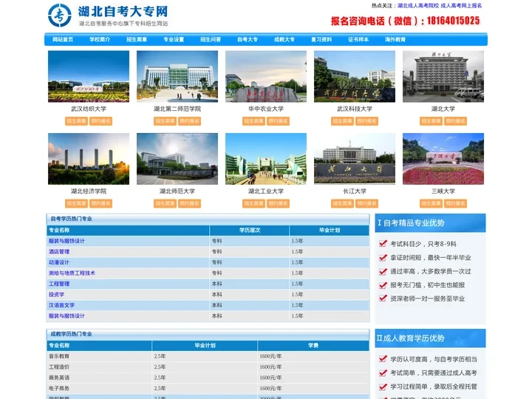Click 招生简章 button under 湖北师范大学
This screenshot has width=532, height=399.
[165, 204]
